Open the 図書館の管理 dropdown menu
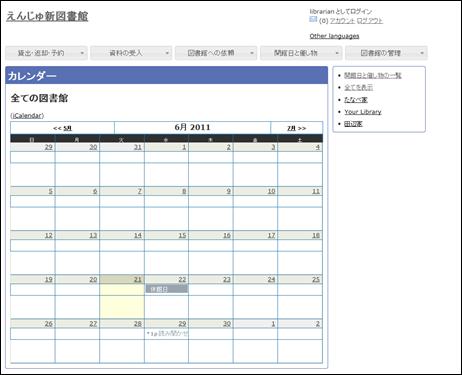This screenshot has height=375, width=462. pyautogui.click(x=386, y=53)
